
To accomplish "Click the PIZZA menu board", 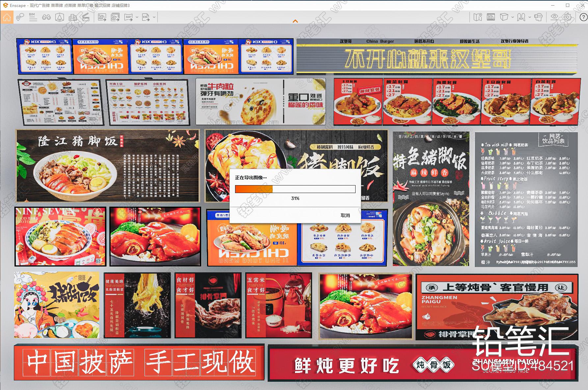I will pyautogui.click(x=61, y=102).
